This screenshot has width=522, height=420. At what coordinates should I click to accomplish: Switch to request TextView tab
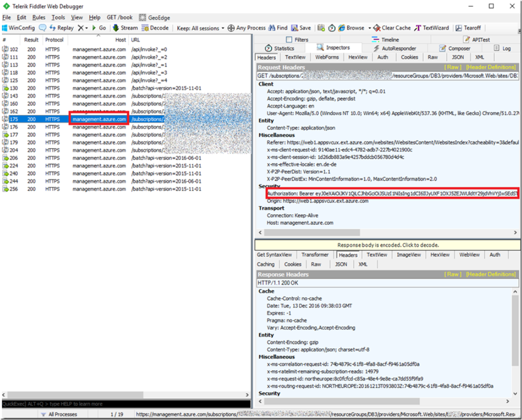coord(295,57)
